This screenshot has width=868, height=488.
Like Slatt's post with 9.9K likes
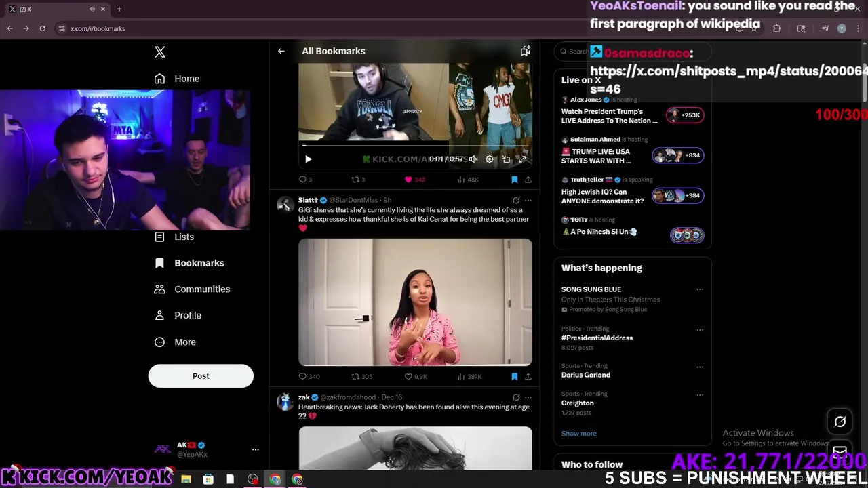click(416, 376)
